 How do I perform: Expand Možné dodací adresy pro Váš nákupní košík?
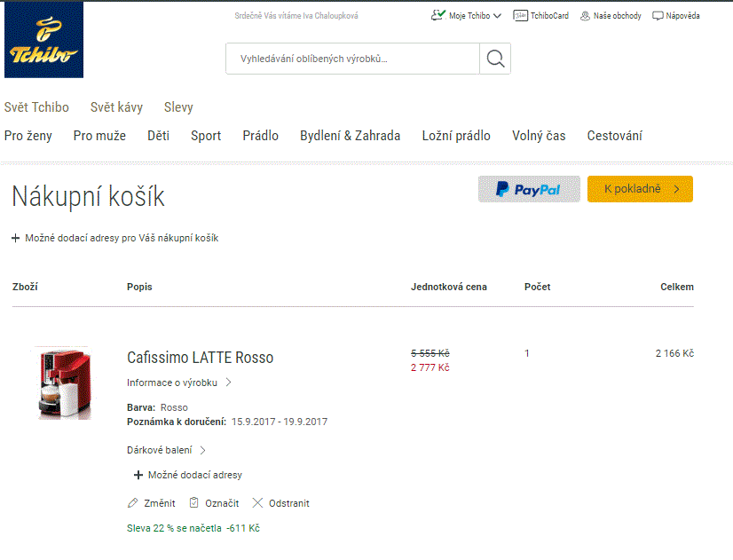[115, 238]
